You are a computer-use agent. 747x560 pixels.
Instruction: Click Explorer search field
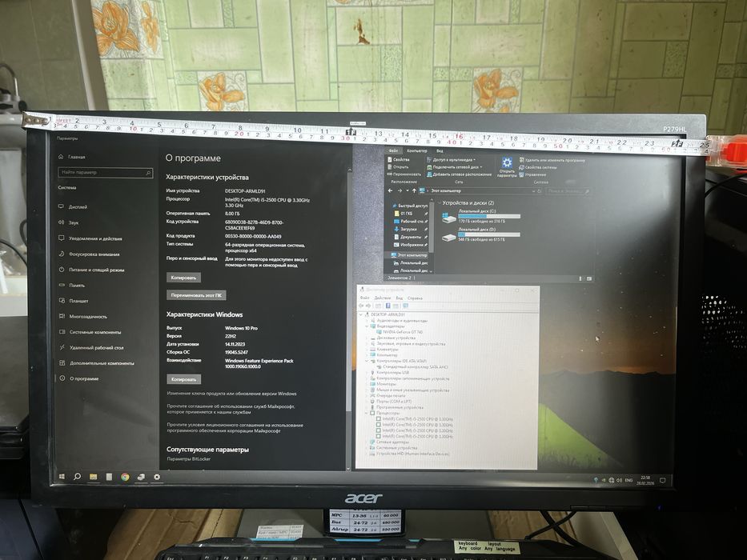[x=568, y=191]
